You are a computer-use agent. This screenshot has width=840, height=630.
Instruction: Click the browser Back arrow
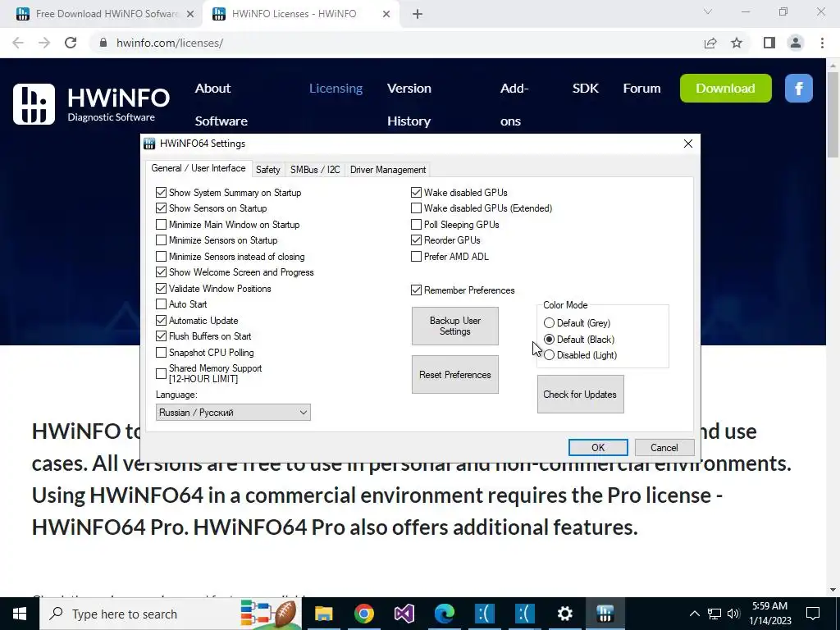pyautogui.click(x=18, y=43)
